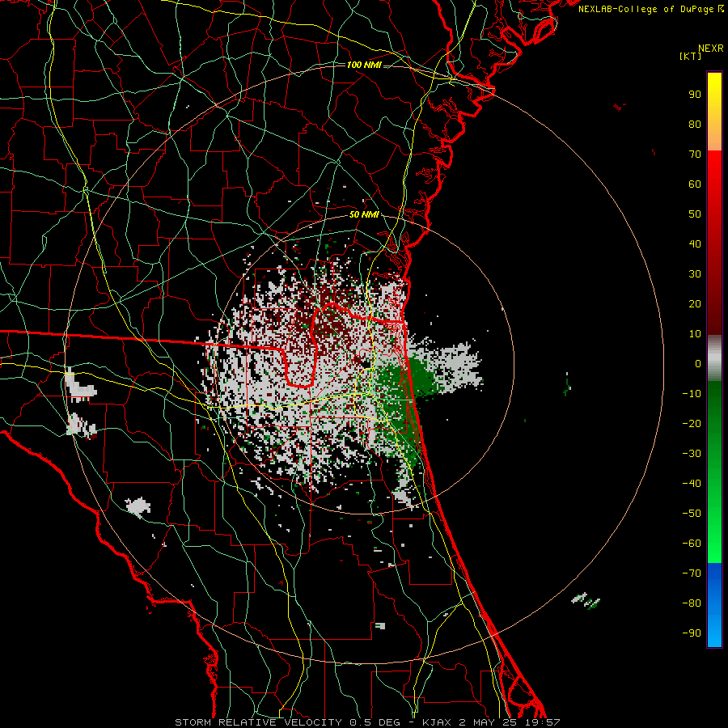Click the -50 value on the velocity scale
This screenshot has height=728, width=728.
coord(692,514)
